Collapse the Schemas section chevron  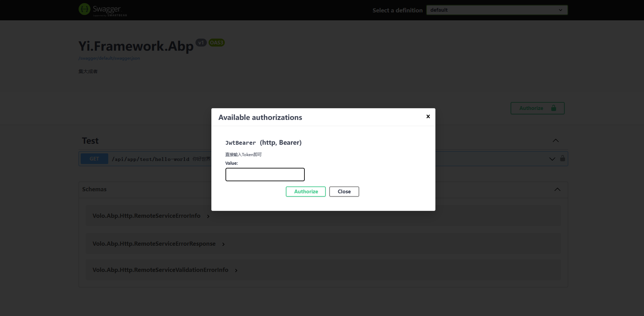557,190
